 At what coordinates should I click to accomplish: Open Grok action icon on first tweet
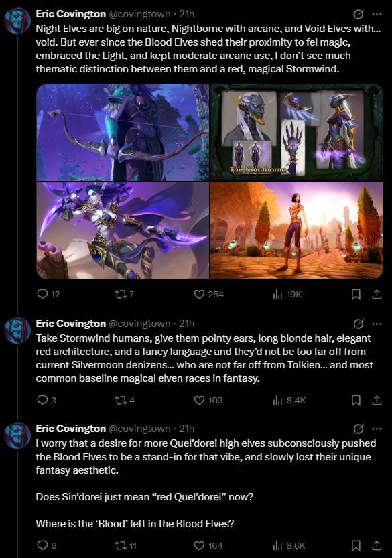(358, 14)
